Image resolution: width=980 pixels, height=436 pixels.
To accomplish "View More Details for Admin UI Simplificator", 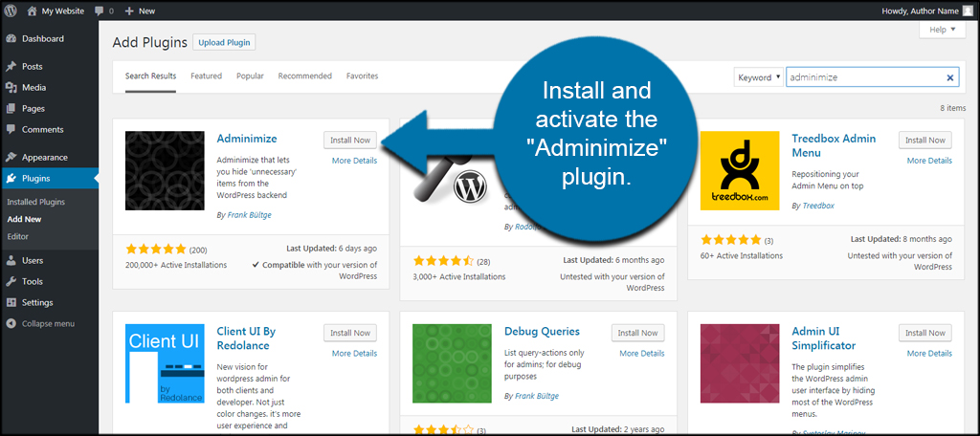I will pyautogui.click(x=929, y=354).
